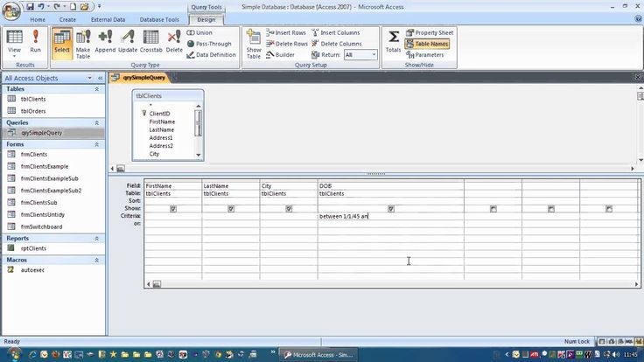The width and height of the screenshot is (644, 362).
Task: Open rptClients report
Action: [33, 248]
